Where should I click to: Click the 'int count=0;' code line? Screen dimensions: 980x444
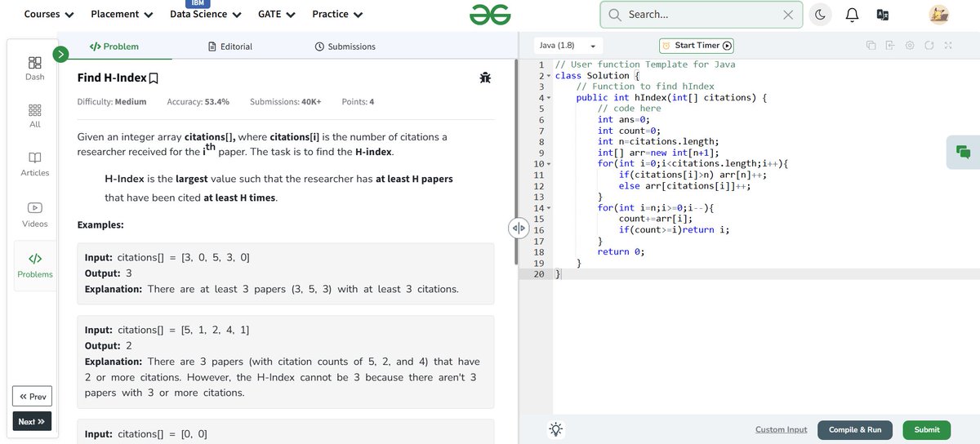coord(630,131)
